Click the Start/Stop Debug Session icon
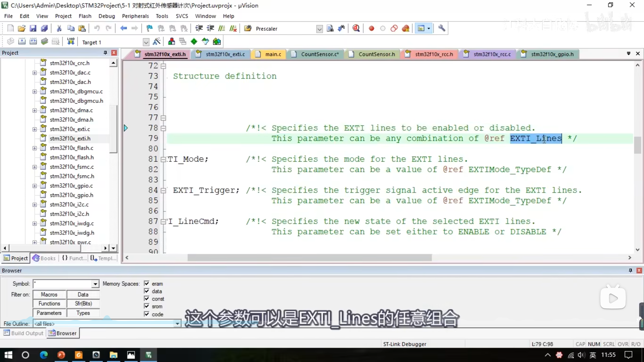Screen dimensions: 644x362 356,28
